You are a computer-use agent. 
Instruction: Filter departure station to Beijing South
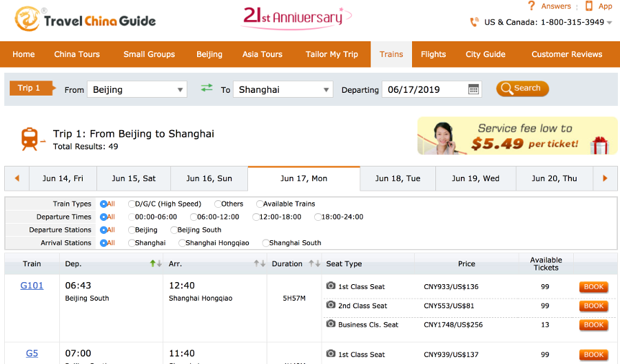click(x=174, y=230)
